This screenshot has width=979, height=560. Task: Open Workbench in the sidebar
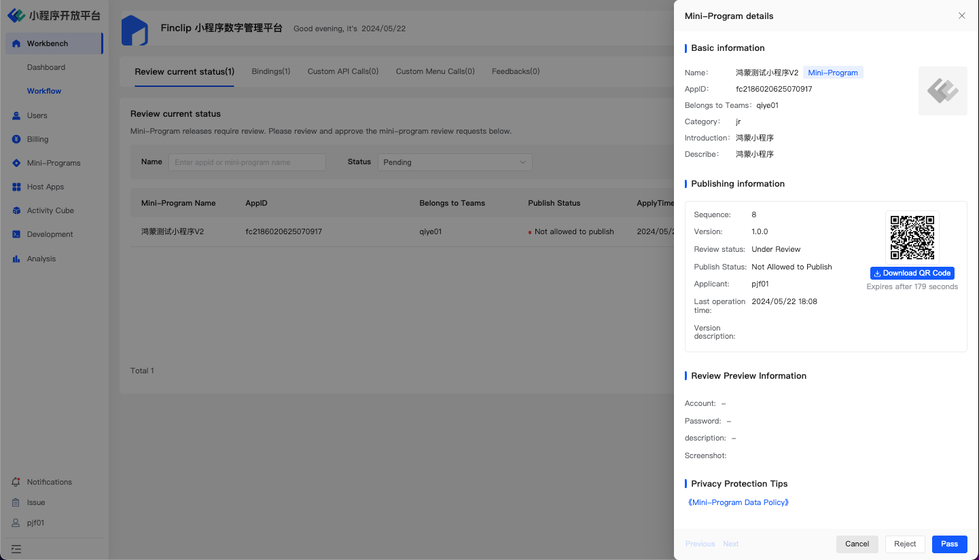click(54, 43)
